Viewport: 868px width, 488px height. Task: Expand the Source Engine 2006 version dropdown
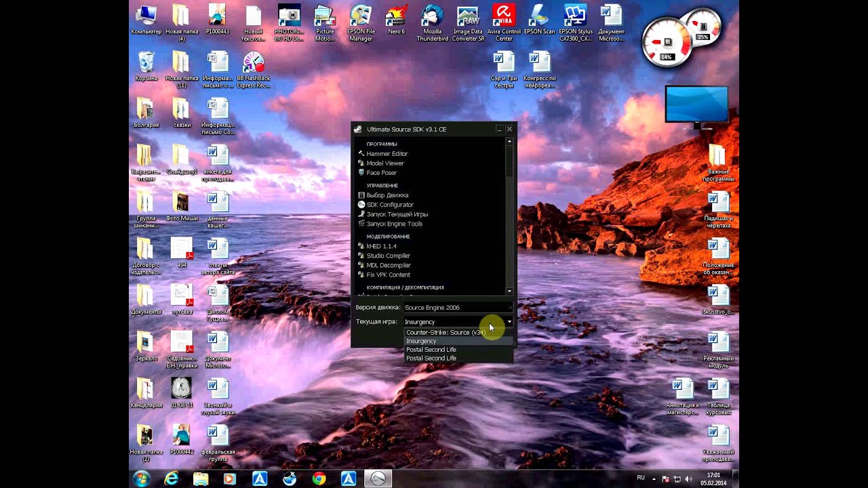[458, 308]
